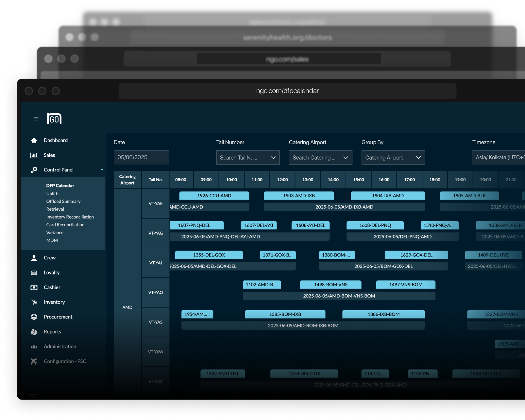Click the 1498-BOM-VNS flight block

[330, 285]
